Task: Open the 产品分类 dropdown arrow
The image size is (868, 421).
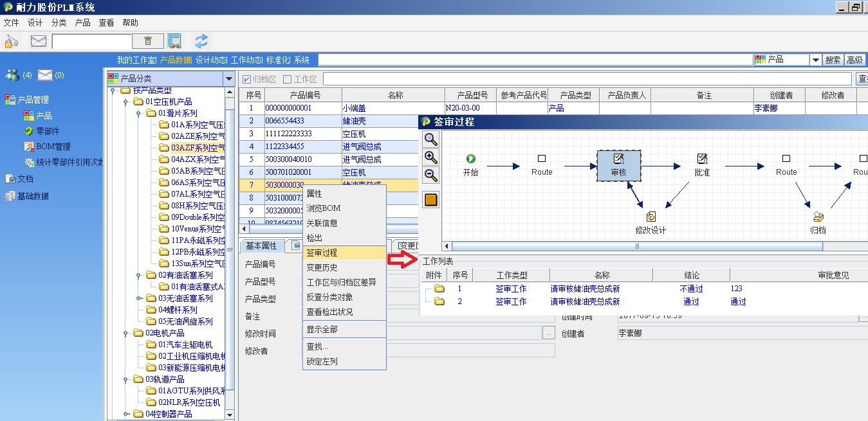Action: click(x=228, y=78)
